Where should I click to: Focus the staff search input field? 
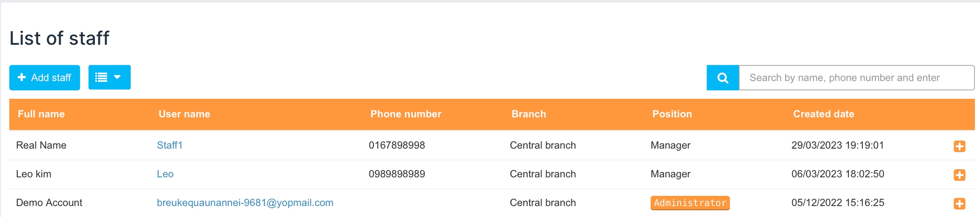click(x=856, y=78)
